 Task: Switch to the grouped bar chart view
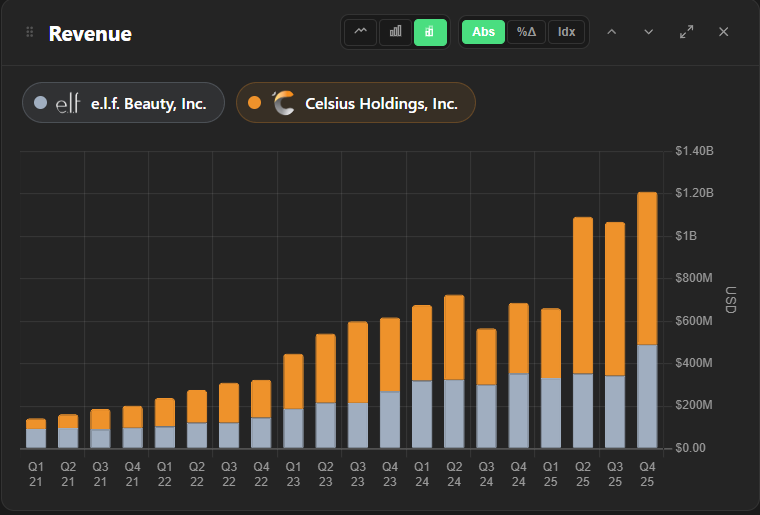[x=396, y=32]
